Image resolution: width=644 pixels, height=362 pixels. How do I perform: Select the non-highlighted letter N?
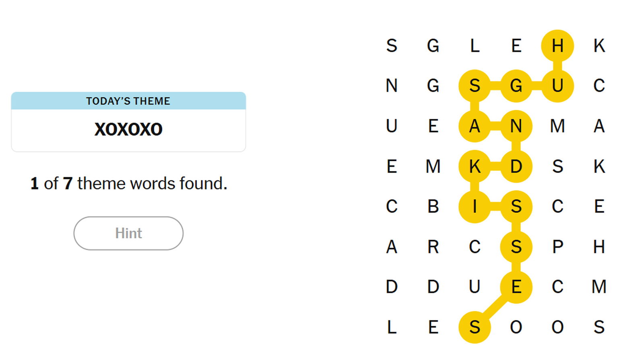coord(392,86)
